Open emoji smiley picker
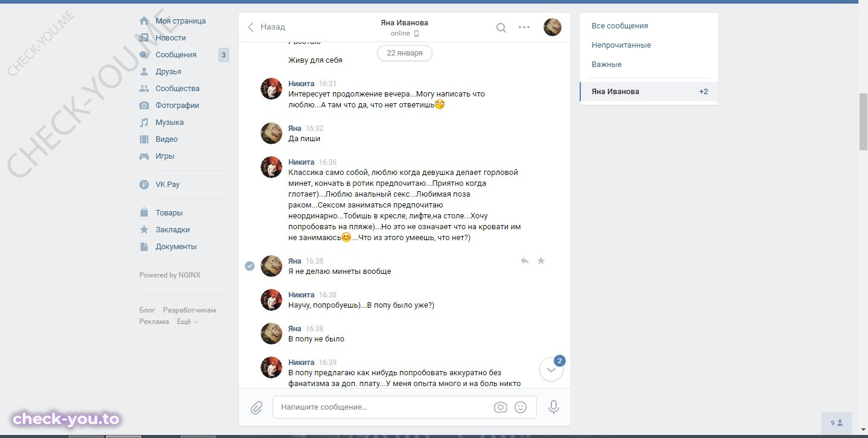The width and height of the screenshot is (868, 438). [x=521, y=407]
